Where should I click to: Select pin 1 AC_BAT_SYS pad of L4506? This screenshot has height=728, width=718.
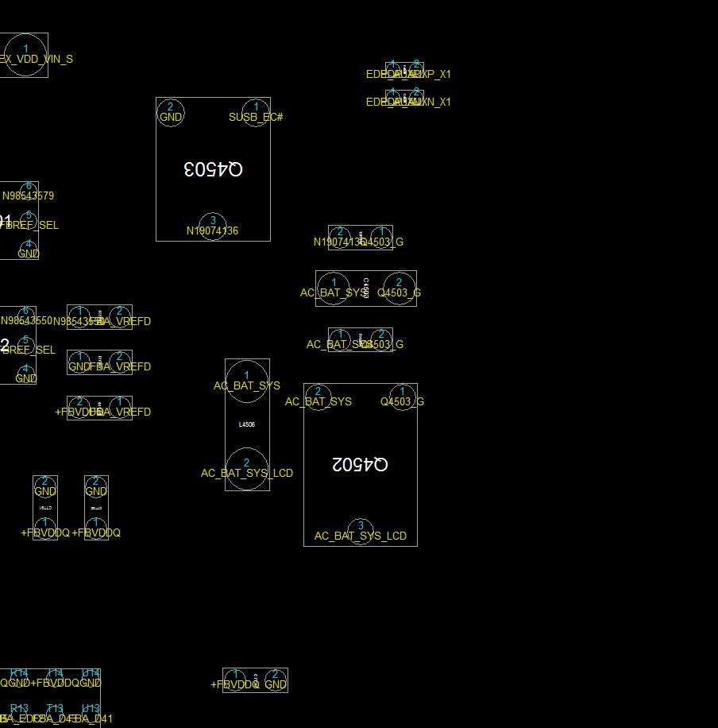coord(247,381)
